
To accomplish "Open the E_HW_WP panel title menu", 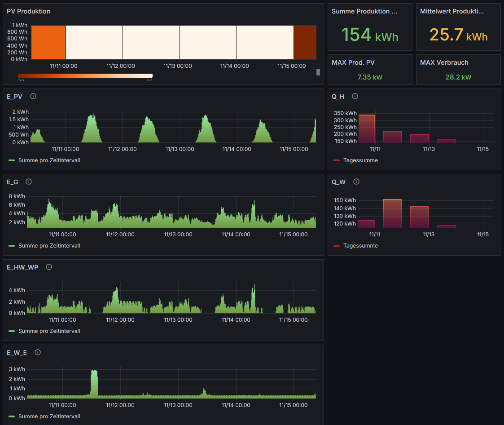I will point(22,267).
